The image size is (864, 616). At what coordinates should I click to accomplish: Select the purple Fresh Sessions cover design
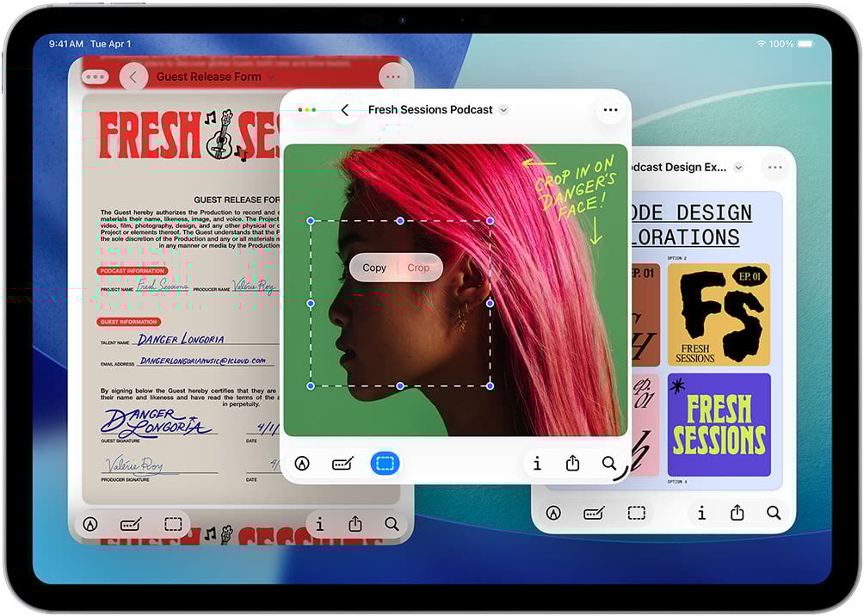719,425
